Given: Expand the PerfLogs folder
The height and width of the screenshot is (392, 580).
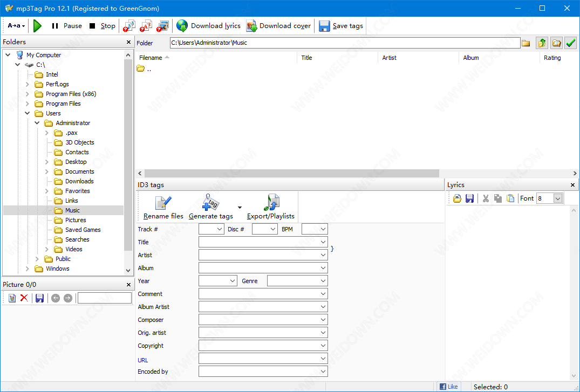Looking at the screenshot, I should pyautogui.click(x=27, y=84).
